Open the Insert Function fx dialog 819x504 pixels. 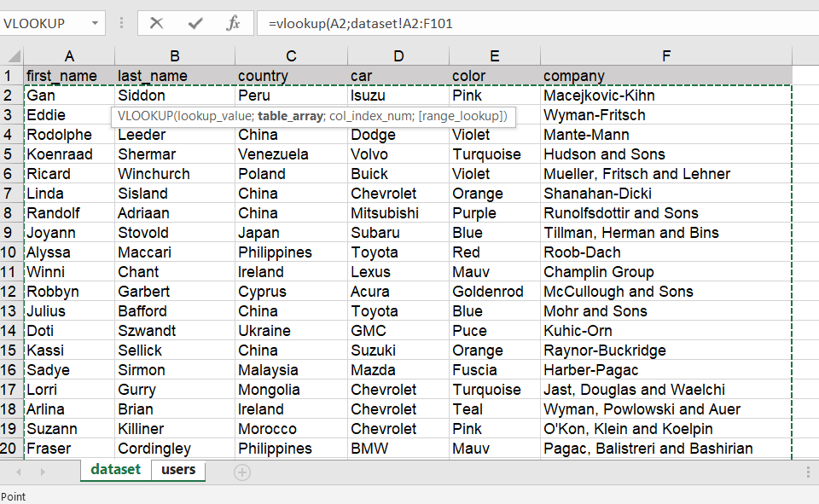point(233,23)
